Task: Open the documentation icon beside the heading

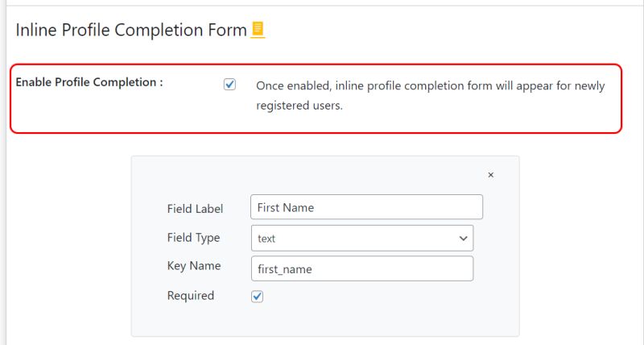Action: (x=258, y=31)
